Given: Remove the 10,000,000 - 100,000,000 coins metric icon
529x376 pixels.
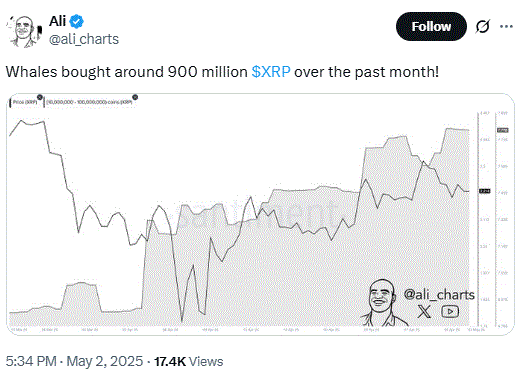Looking at the screenshot, I should (x=135, y=98).
